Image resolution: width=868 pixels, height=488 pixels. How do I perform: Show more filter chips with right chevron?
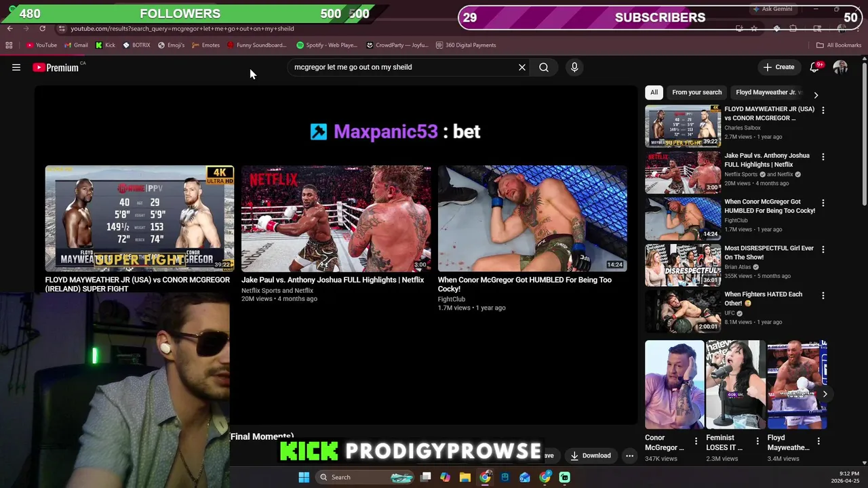point(816,95)
